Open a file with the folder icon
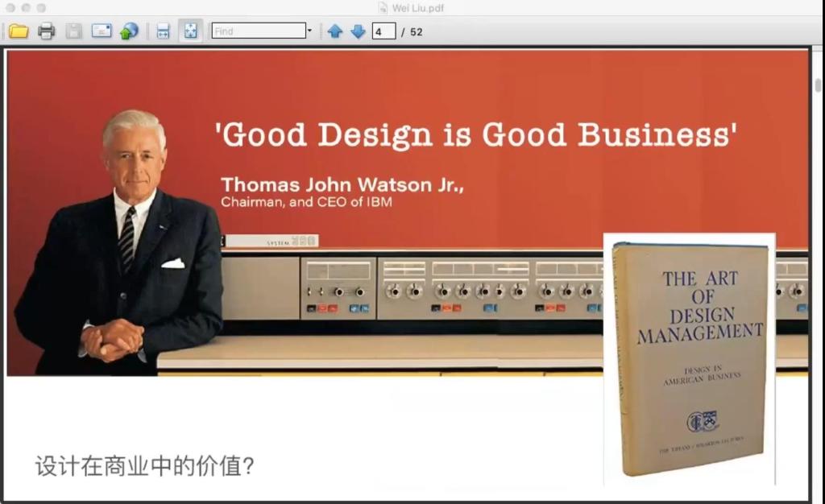Image resolution: width=825 pixels, height=504 pixels. tap(19, 31)
